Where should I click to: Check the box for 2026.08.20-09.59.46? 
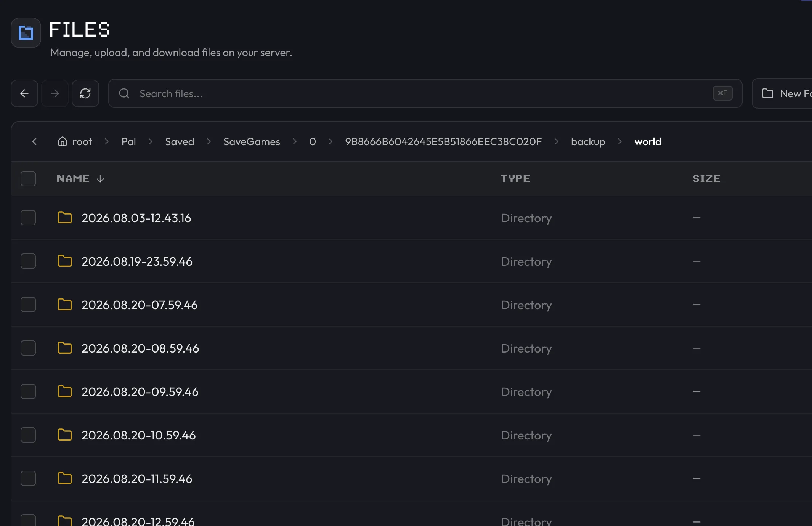(28, 391)
